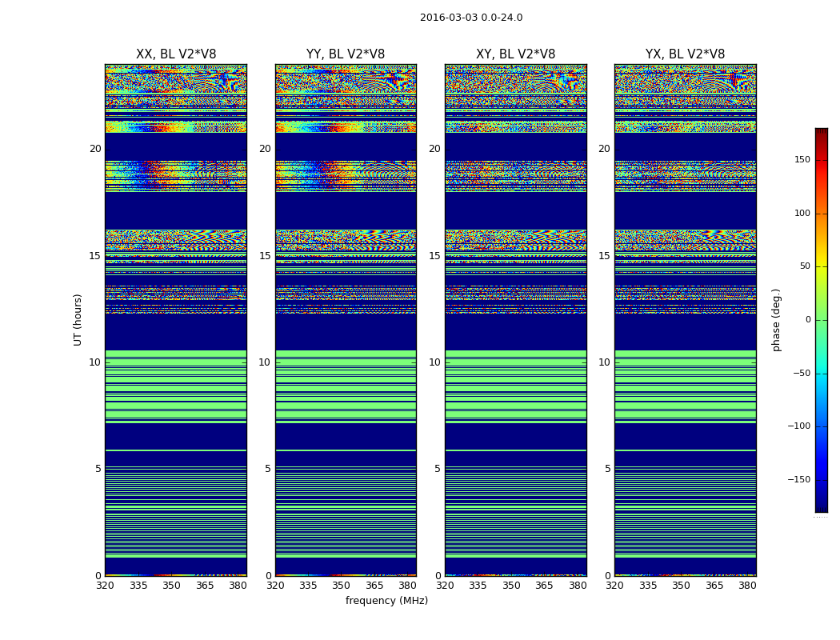
Task: Click the UT (hours) y-axis label
Action: click(x=78, y=319)
